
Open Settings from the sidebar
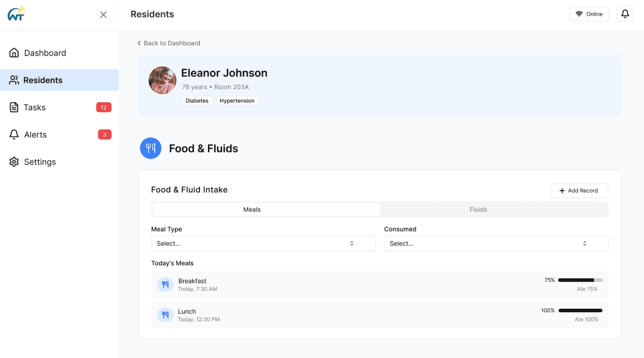tap(40, 162)
